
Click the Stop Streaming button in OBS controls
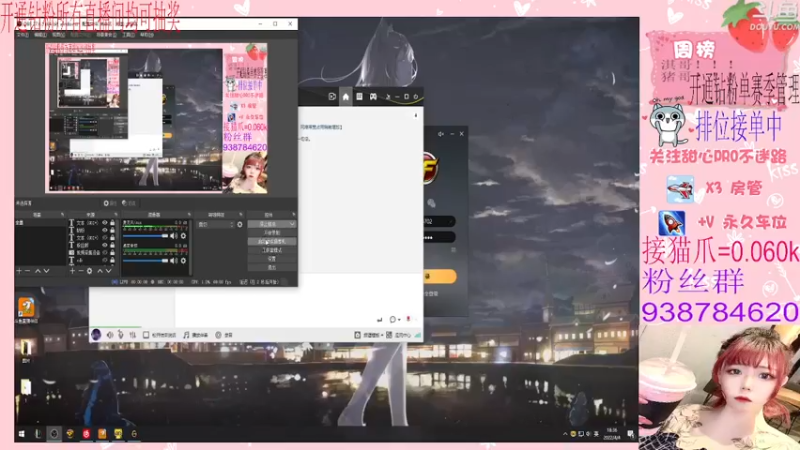tap(268, 224)
